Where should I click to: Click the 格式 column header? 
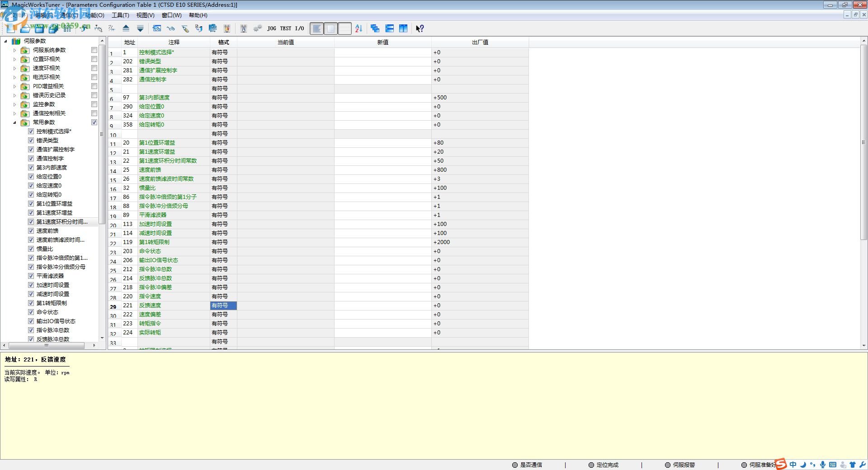click(x=223, y=42)
